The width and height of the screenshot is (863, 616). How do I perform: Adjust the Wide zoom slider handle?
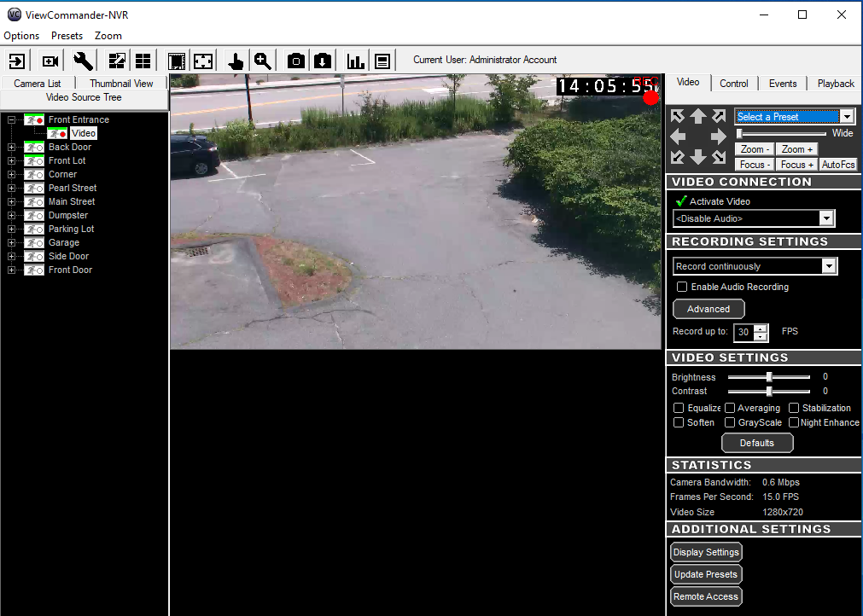[x=740, y=133]
